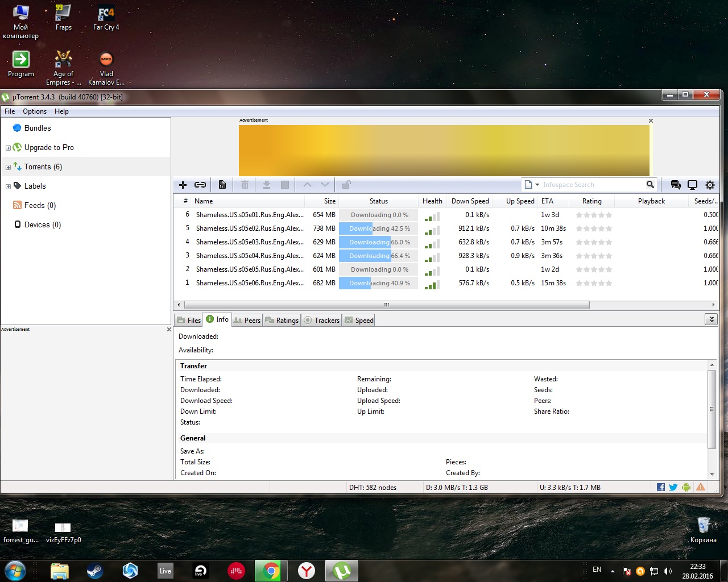Expand the Labels tree node
The image size is (728, 582).
coord(8,186)
